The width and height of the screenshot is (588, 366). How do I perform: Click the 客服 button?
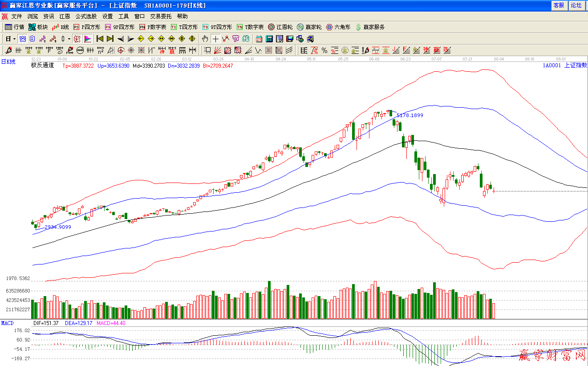(x=559, y=5)
